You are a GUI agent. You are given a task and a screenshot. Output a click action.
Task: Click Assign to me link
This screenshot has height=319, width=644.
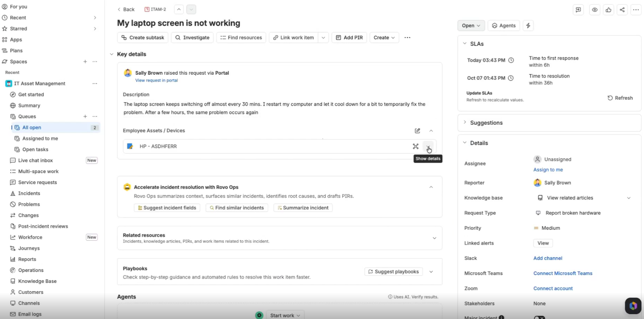coord(548,170)
